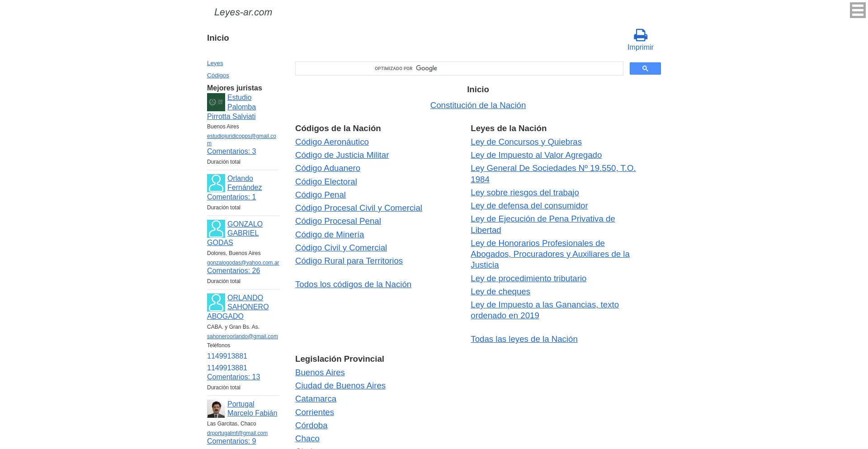Click Portugal Marcelo Fabián profile photo
The height and width of the screenshot is (449, 868).
click(216, 409)
